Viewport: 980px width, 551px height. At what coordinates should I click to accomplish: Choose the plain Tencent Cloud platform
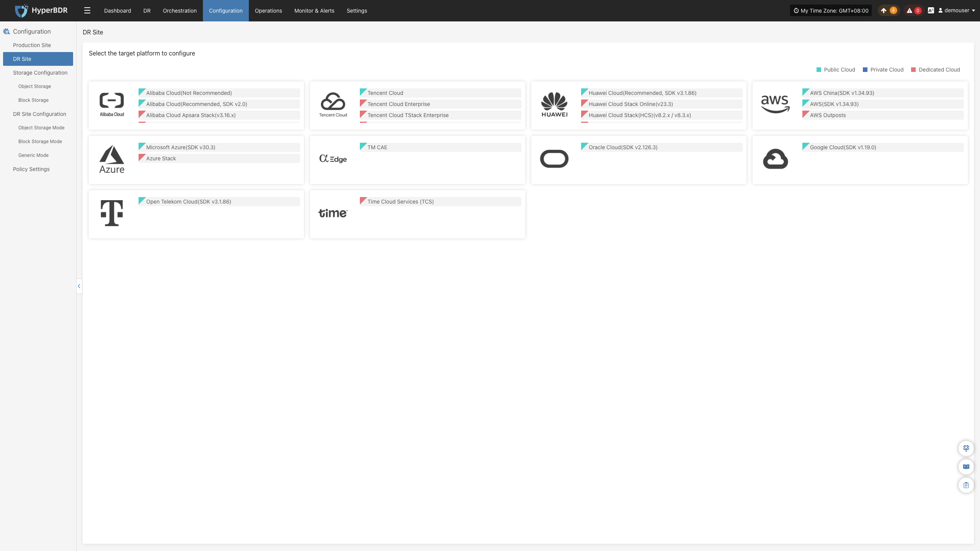click(441, 93)
